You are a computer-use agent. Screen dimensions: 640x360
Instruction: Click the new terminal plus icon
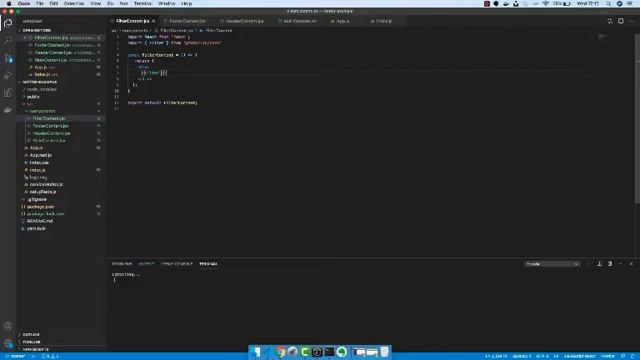click(589, 264)
